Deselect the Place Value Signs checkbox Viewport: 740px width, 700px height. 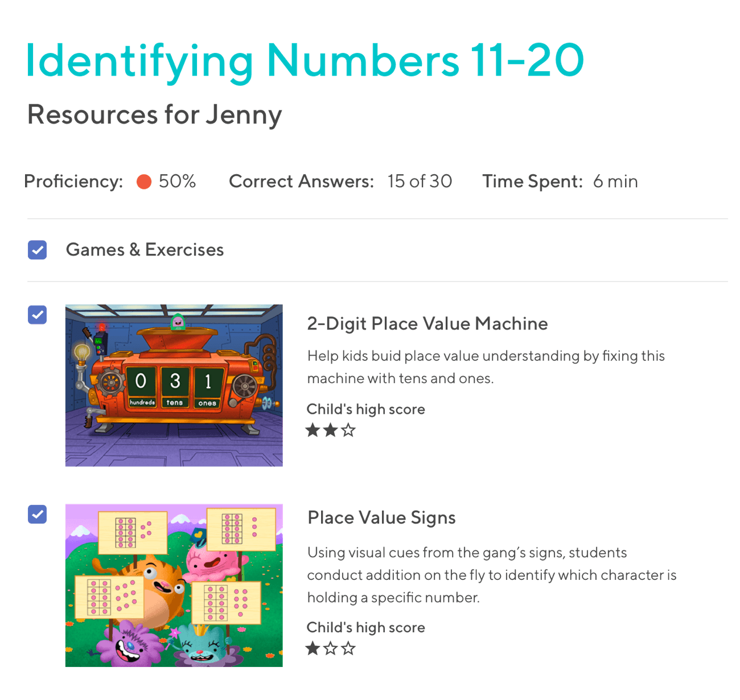click(x=38, y=514)
